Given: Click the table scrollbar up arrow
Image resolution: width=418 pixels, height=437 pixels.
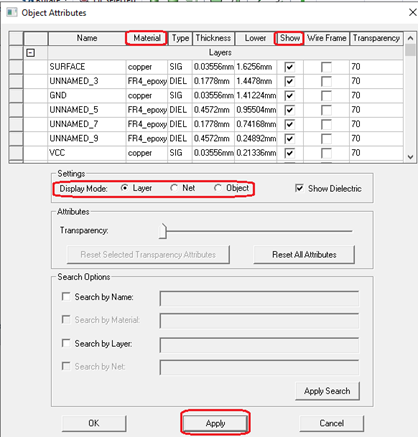Looking at the screenshot, I should (x=410, y=38).
